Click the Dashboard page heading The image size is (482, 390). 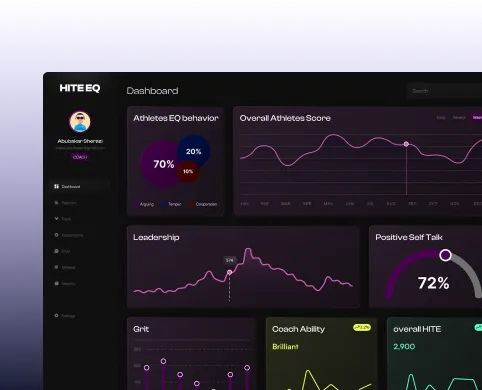[x=152, y=91]
